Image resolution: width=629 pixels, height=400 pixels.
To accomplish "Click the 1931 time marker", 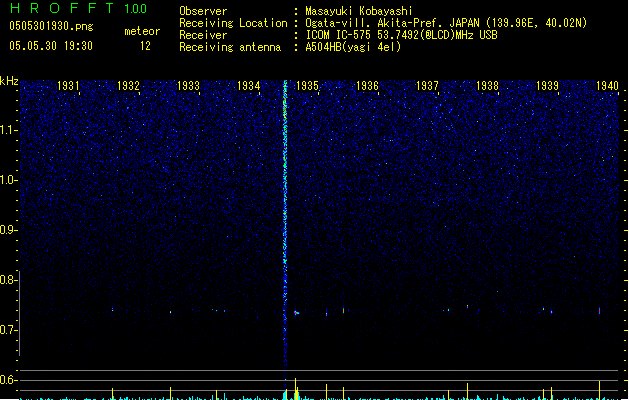I will click(x=68, y=85).
